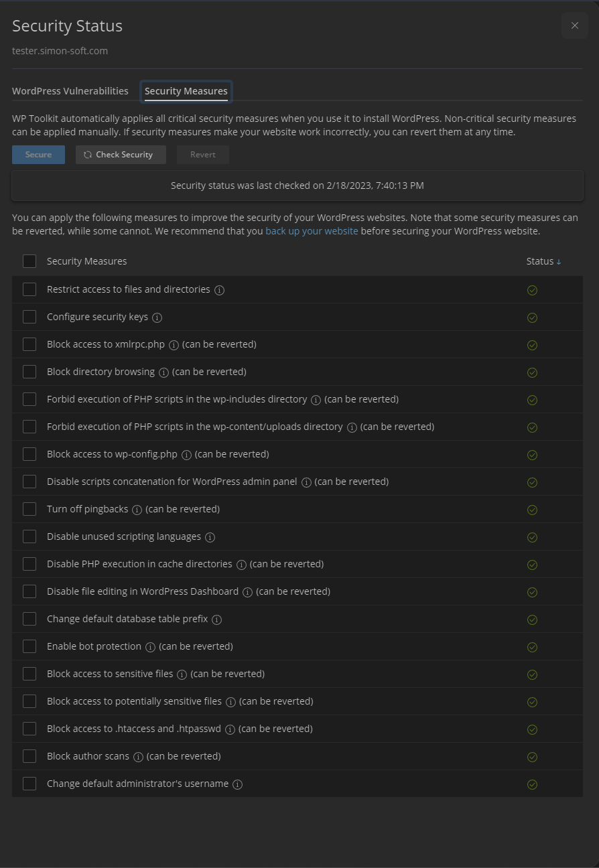Info icon for wp-content/uploads PHP execution measure

point(352,427)
